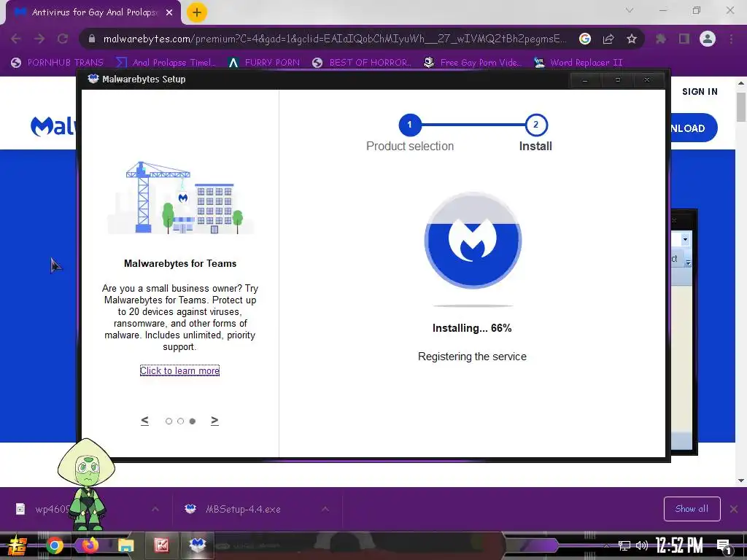Click step 1 Product selection circle
This screenshot has width=747, height=560.
[x=410, y=125]
